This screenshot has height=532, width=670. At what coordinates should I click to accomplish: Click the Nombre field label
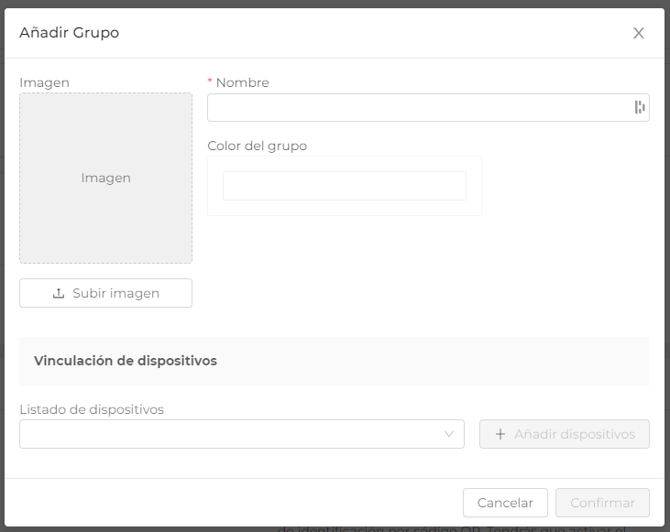point(242,83)
